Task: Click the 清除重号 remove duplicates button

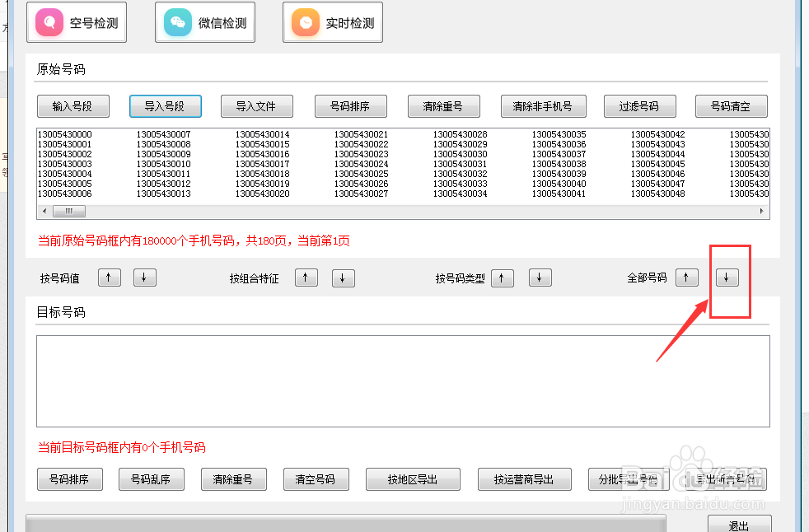Action: (443, 105)
